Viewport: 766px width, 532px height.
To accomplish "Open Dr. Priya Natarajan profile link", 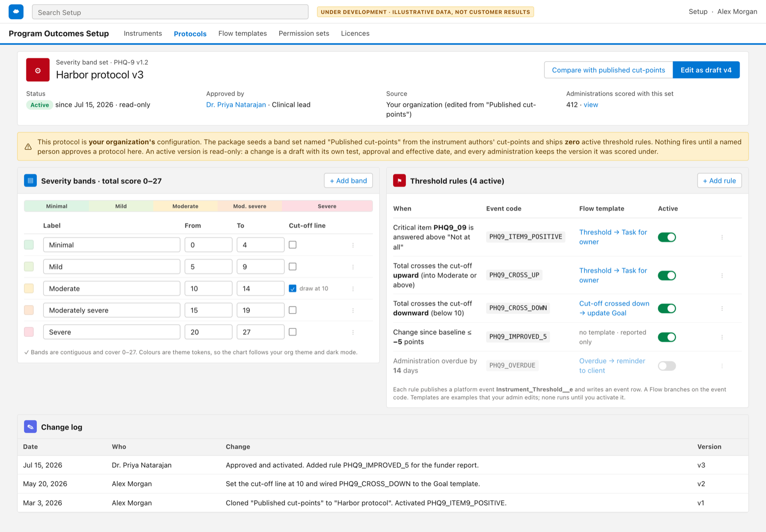I will click(x=236, y=105).
